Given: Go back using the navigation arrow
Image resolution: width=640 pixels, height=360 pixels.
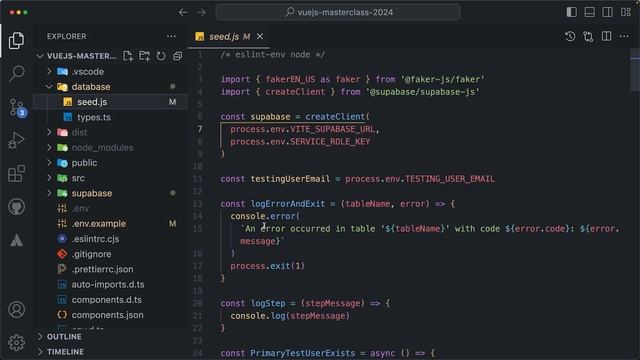Looking at the screenshot, I should (x=183, y=12).
